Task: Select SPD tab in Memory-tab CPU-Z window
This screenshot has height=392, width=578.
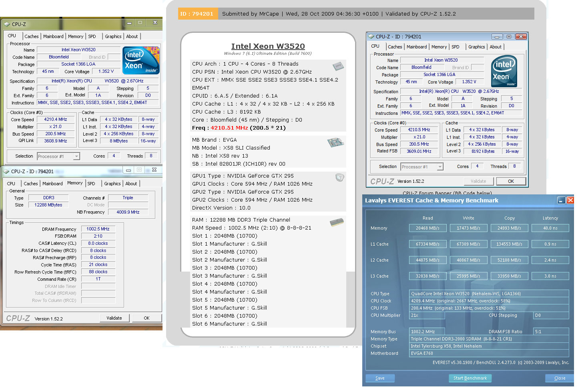Action: pos(91,184)
